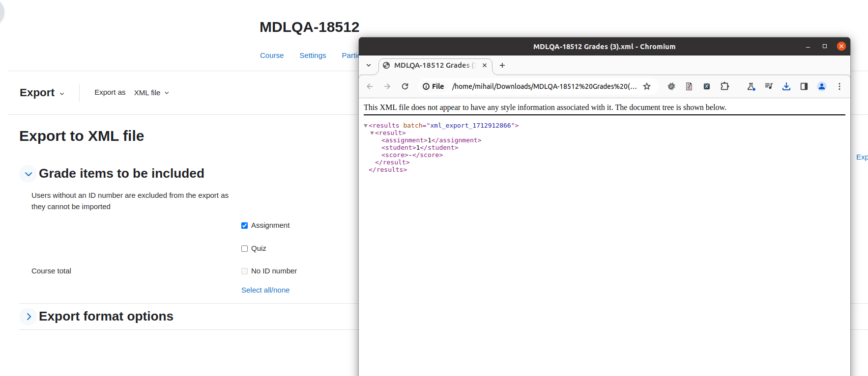The height and width of the screenshot is (376, 868).
Task: Click the student XML line
Action: 420,148
